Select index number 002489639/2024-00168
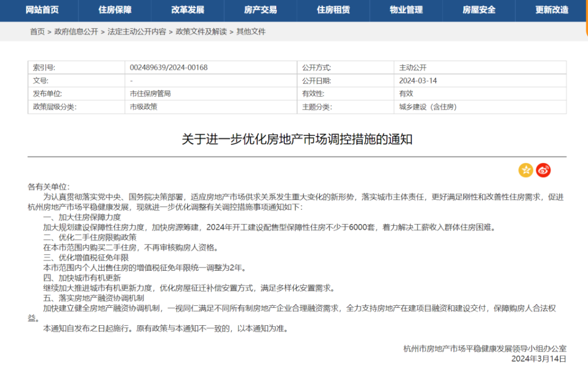The height and width of the screenshot is (370, 588). click(x=169, y=68)
